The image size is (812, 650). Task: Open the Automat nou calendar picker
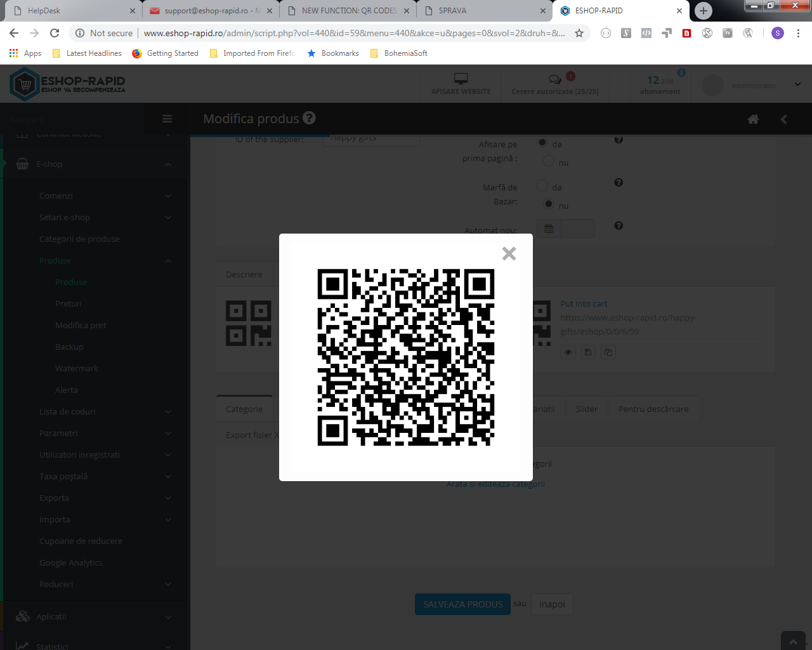pyautogui.click(x=549, y=229)
